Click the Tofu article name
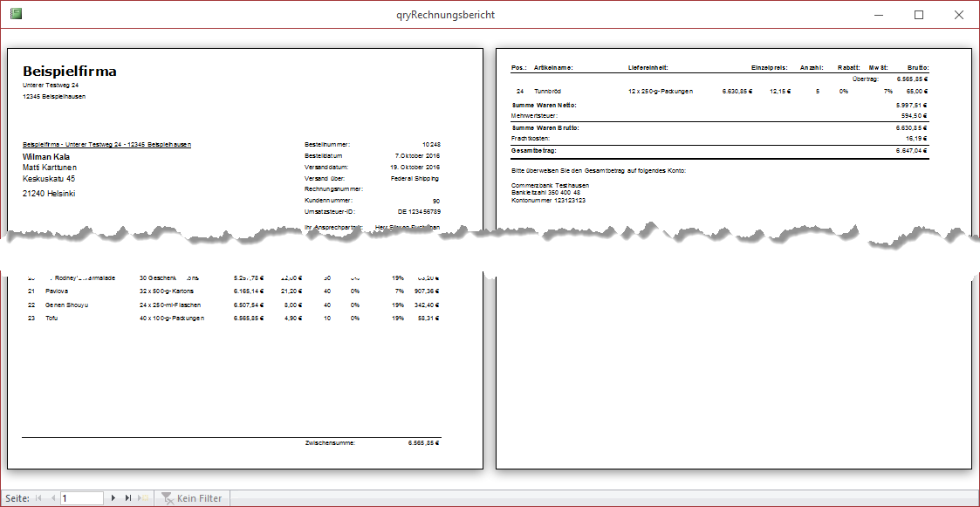 point(51,319)
